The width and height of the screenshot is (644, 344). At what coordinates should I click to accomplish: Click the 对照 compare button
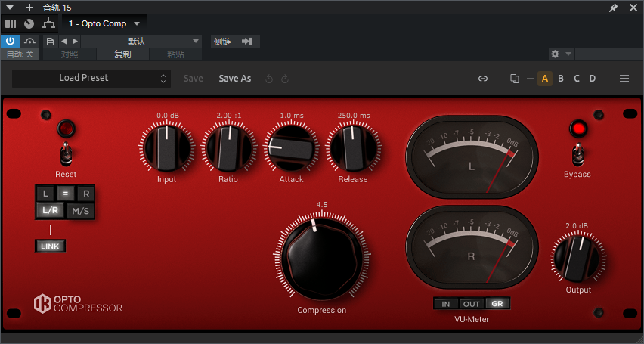tap(70, 54)
